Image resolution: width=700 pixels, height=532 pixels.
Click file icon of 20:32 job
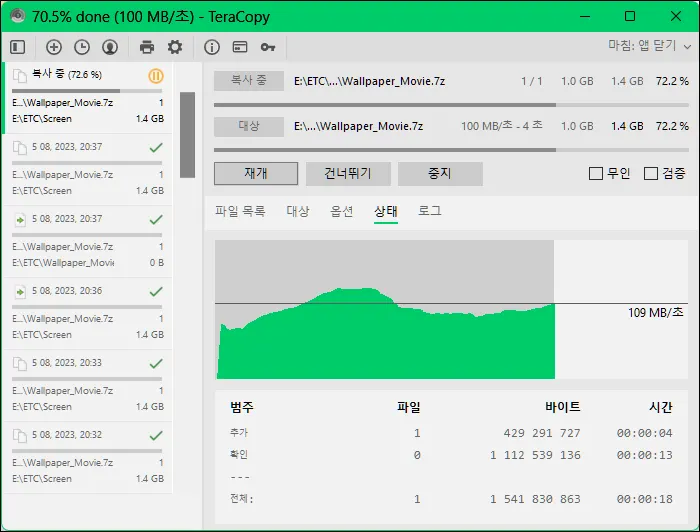[20, 436]
